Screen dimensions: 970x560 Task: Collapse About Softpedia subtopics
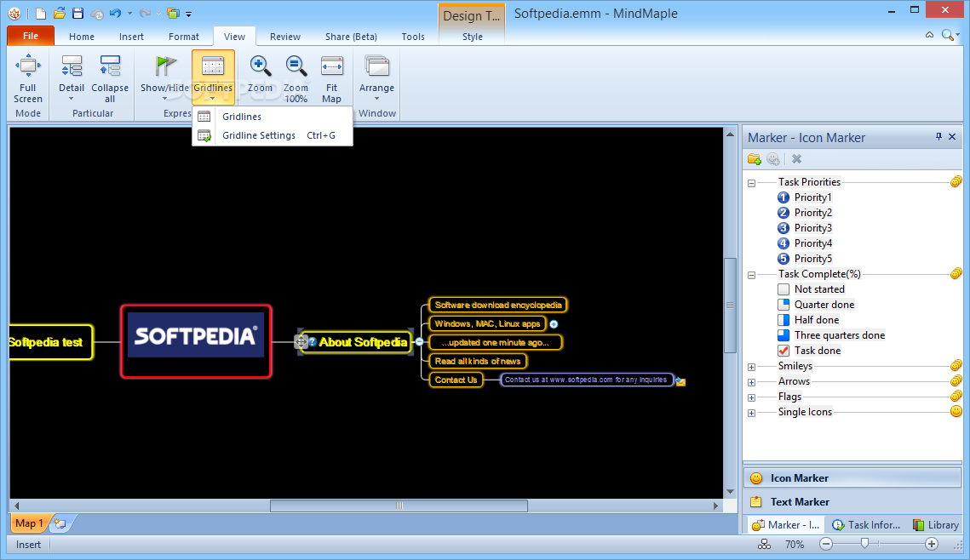pos(420,342)
